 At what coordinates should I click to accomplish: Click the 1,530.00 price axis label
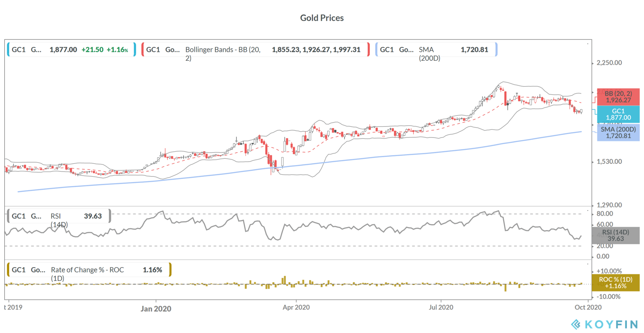coord(609,162)
